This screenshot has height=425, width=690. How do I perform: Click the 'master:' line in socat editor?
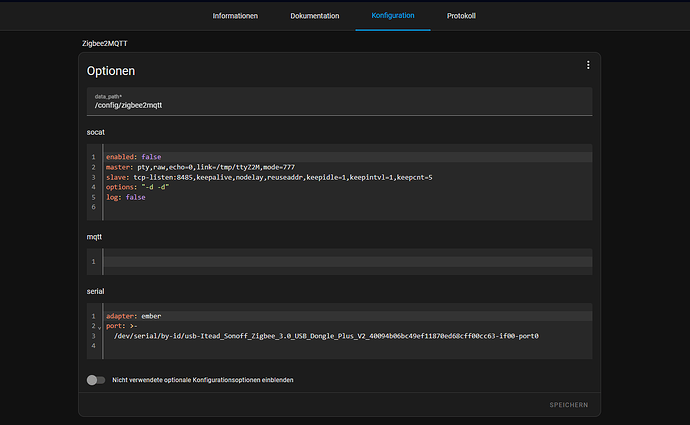click(x=348, y=167)
